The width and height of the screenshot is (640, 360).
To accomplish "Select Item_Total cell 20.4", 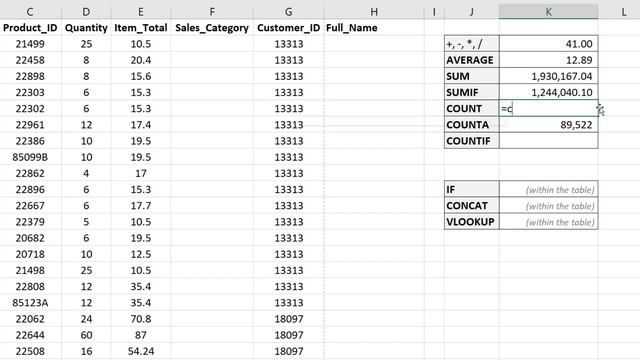I will click(x=141, y=60).
